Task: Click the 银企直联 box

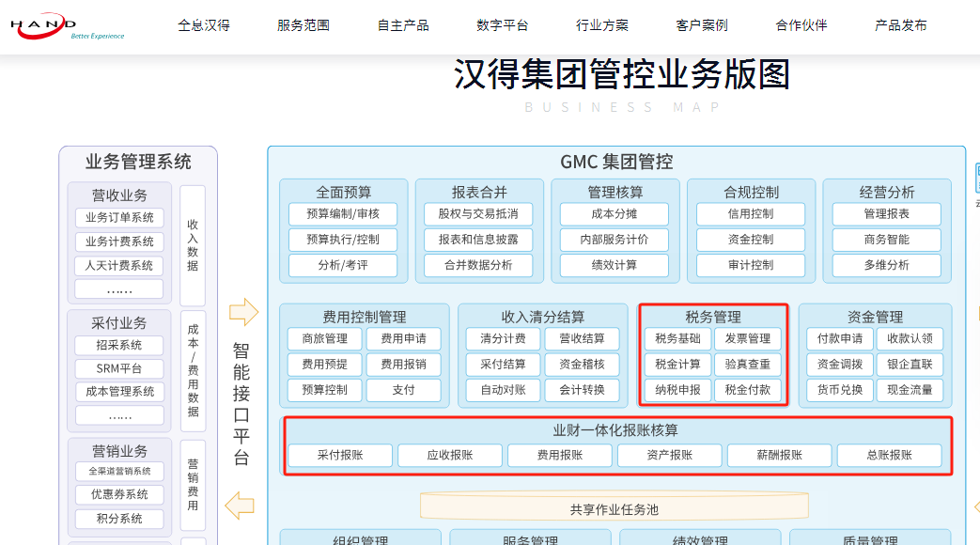Action: [x=910, y=365]
